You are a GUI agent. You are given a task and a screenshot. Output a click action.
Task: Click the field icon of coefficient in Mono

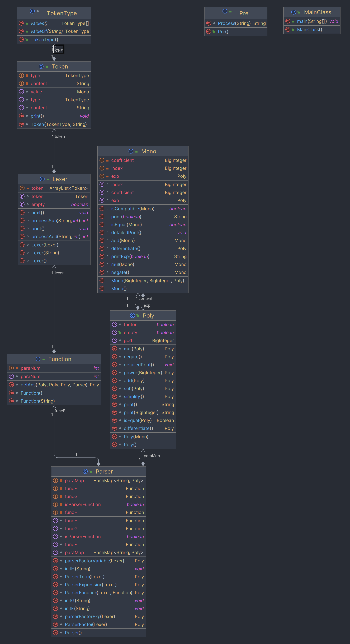(102, 160)
